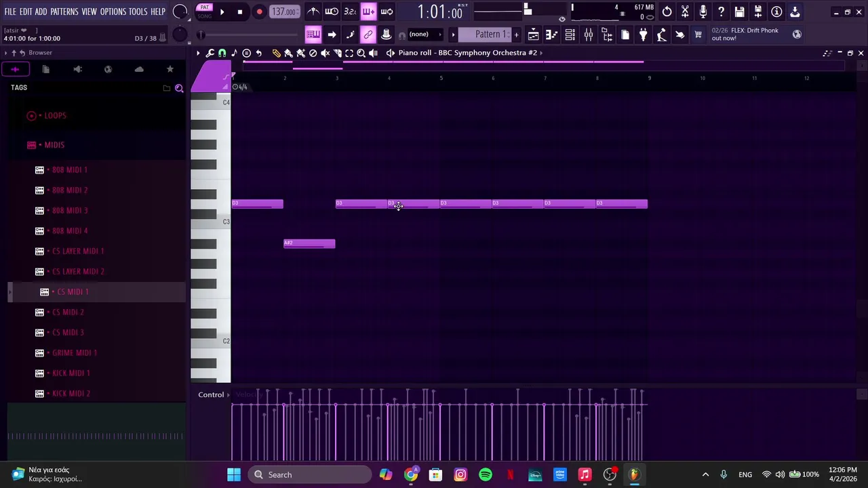Select GRIME MIDI 1 in browser

click(x=75, y=353)
